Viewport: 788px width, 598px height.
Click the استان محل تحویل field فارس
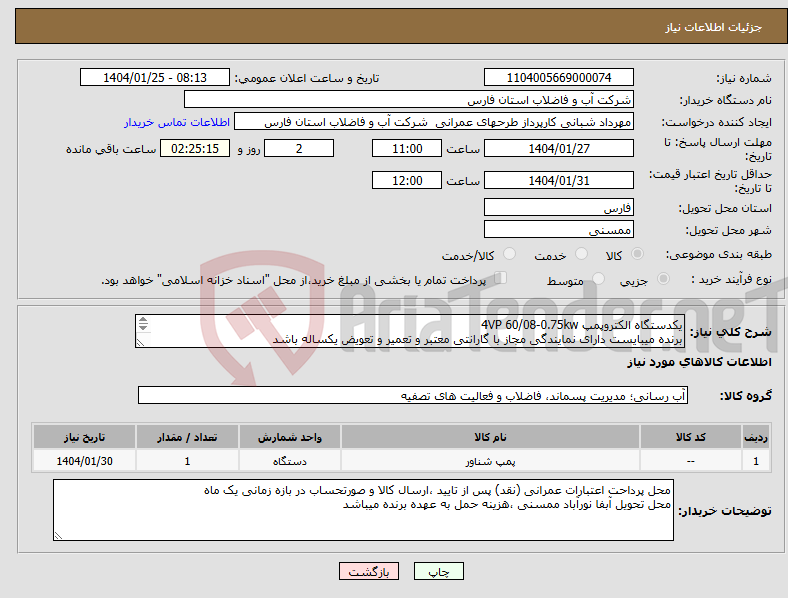558,207
